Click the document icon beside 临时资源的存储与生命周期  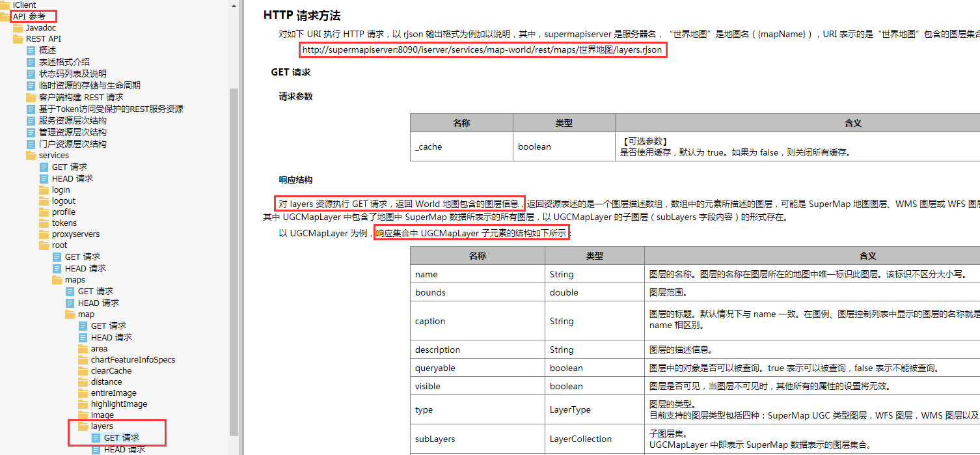tap(31, 86)
